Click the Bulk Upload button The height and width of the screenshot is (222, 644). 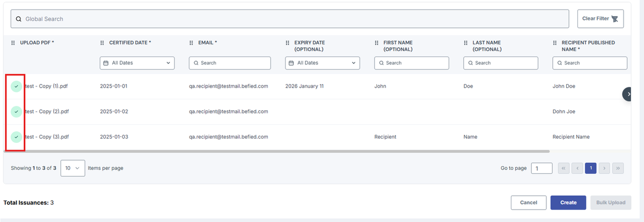[611, 203]
